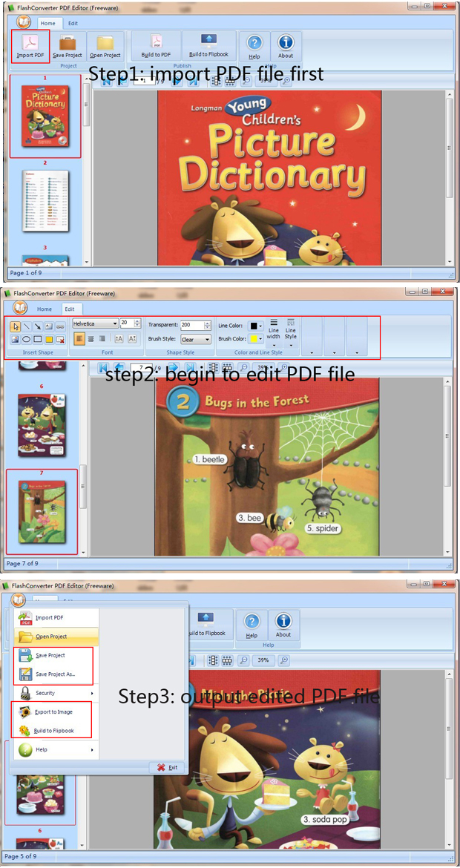The height and width of the screenshot is (868, 460).
Task: Click Build to Flipbook in Step1 ribbon
Action: coord(208,46)
